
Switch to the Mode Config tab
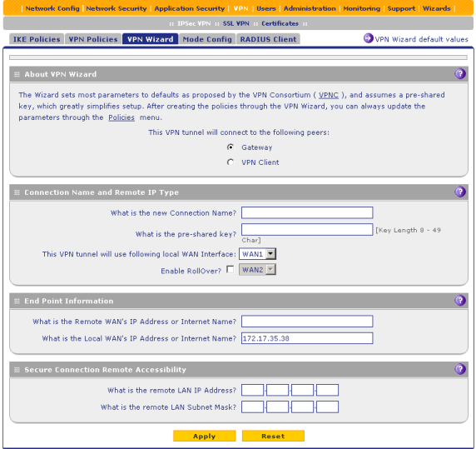(207, 39)
